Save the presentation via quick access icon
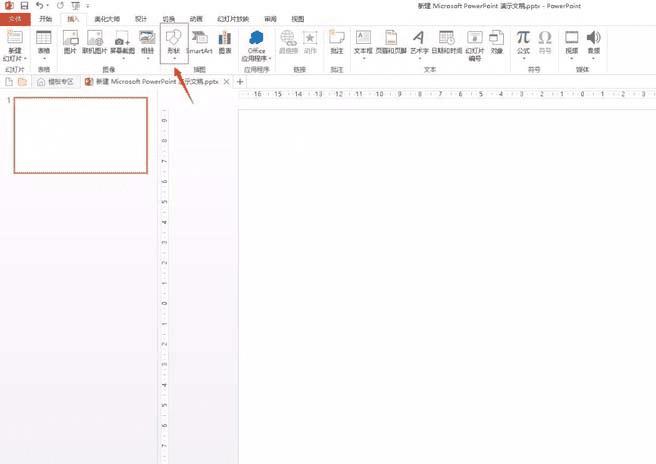The image size is (656, 464). [x=24, y=6]
